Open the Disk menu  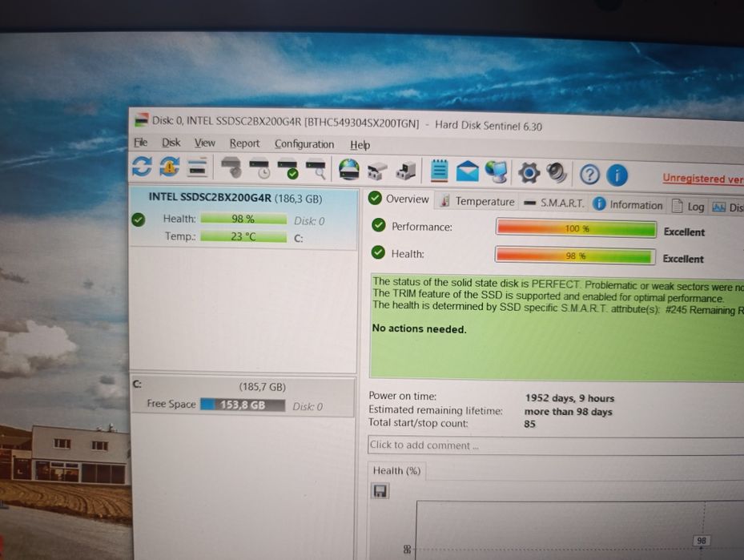click(171, 143)
